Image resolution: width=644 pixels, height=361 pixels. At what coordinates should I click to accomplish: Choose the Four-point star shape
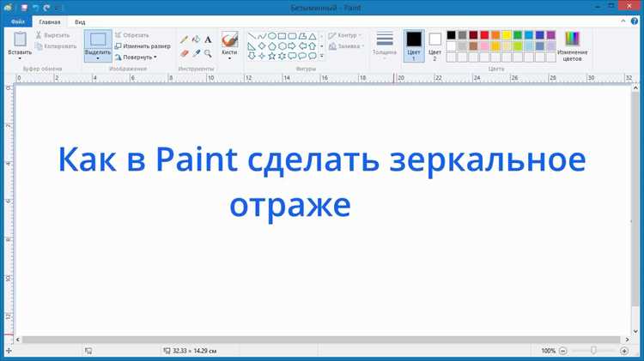pos(262,56)
